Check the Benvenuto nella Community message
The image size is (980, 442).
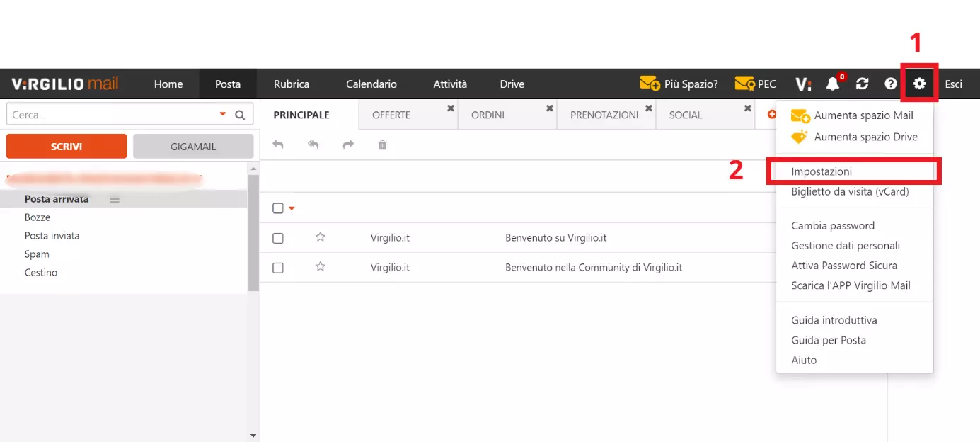tap(278, 268)
